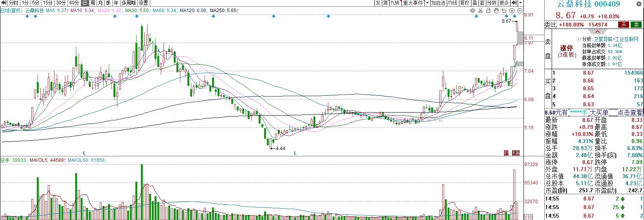This screenshot has width=644, height=220.
Task: Click the 8.67 high price marker on chart
Action: click(x=507, y=21)
